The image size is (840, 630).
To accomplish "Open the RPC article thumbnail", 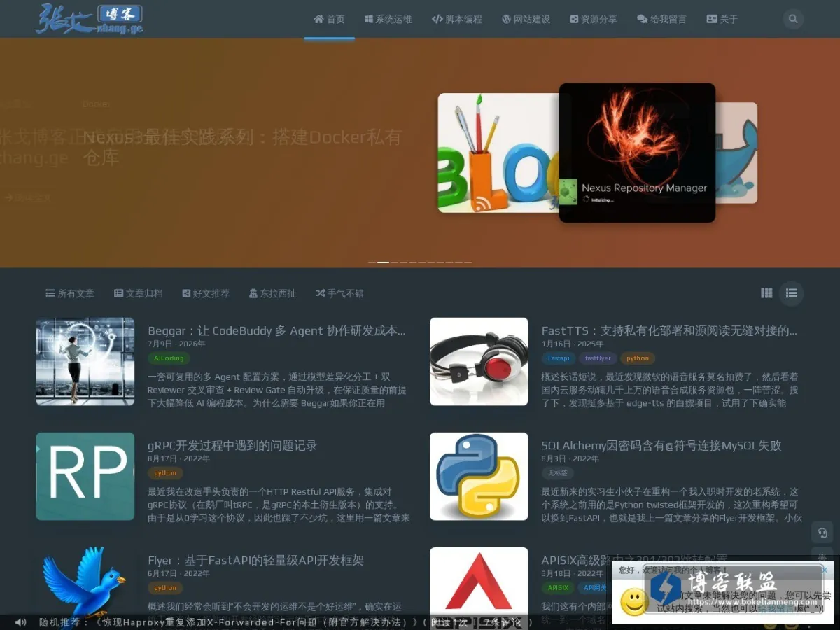I will 85,477.
